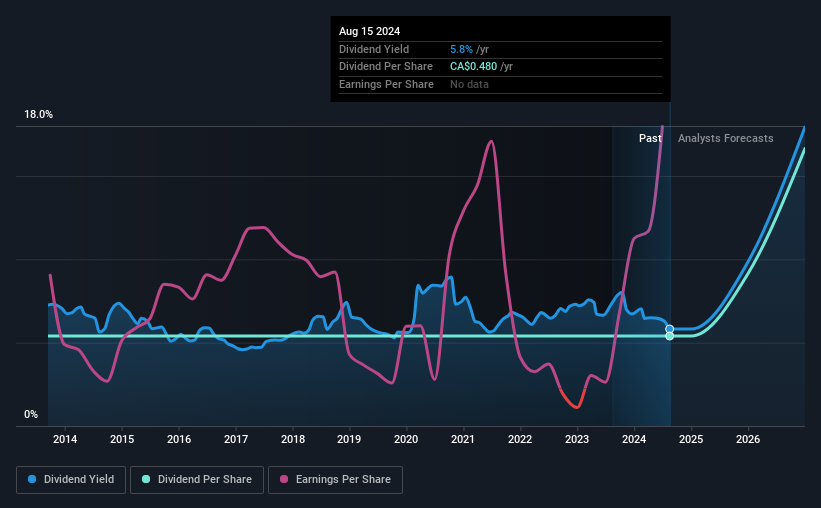The height and width of the screenshot is (508, 821).
Task: Select the 2026 label on the timeline axis
Action: (748, 439)
